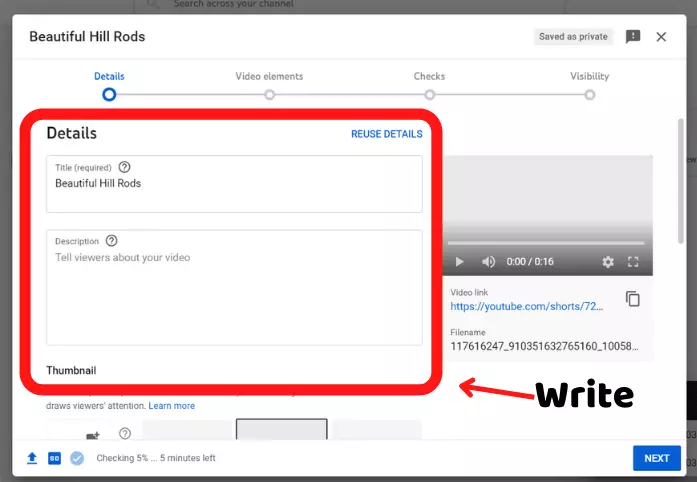Click the checks status checkmark icon
697x482 pixels.
(x=77, y=458)
